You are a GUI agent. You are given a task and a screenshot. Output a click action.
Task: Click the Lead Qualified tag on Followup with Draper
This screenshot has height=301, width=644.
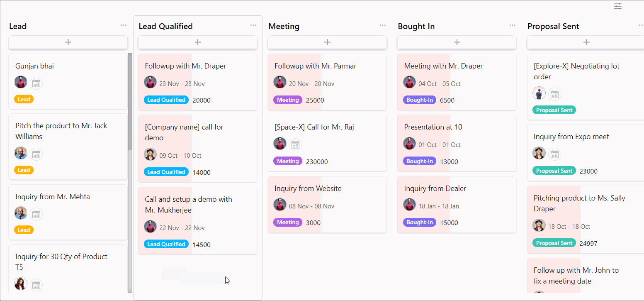(x=166, y=100)
